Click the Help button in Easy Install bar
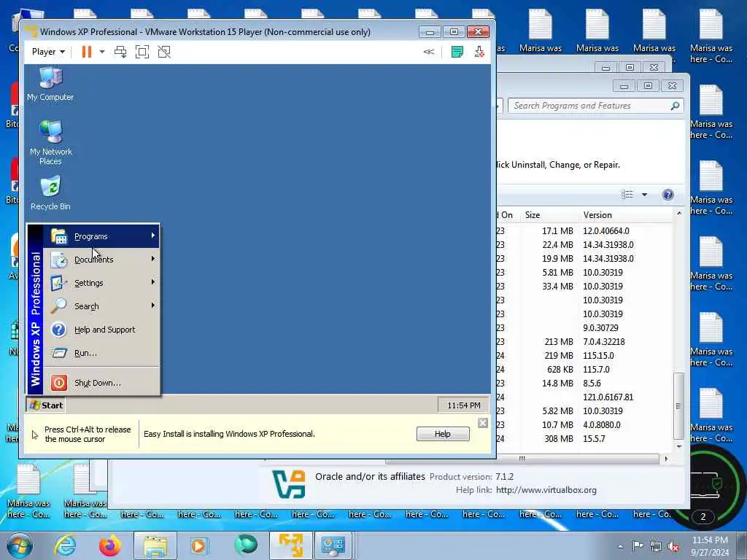Viewport: 747px width, 560px height. tap(443, 434)
